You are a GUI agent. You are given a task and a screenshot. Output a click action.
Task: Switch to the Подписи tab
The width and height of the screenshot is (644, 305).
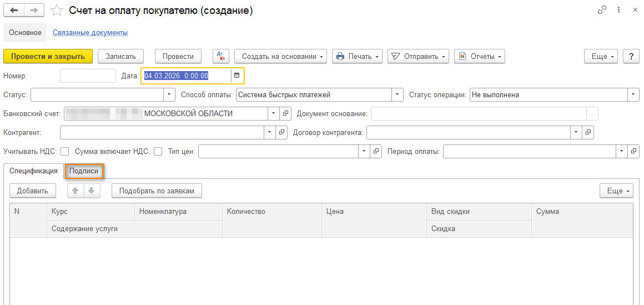84,171
